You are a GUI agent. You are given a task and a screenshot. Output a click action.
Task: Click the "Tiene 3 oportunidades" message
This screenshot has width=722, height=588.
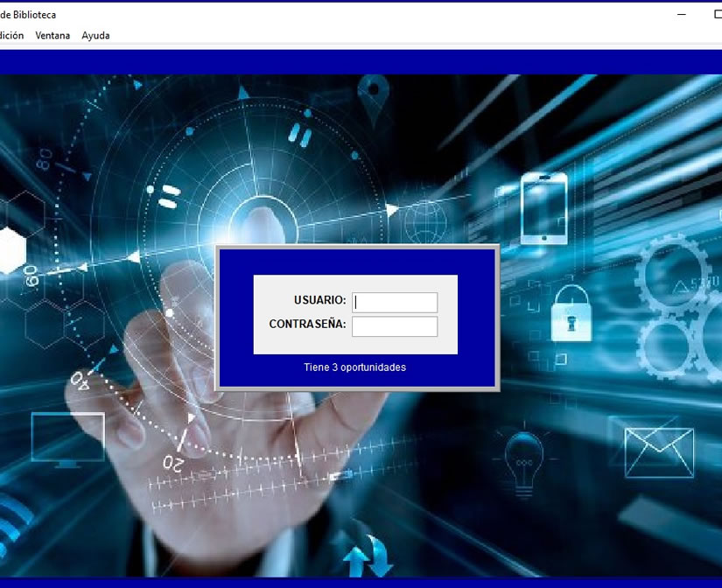(354, 367)
